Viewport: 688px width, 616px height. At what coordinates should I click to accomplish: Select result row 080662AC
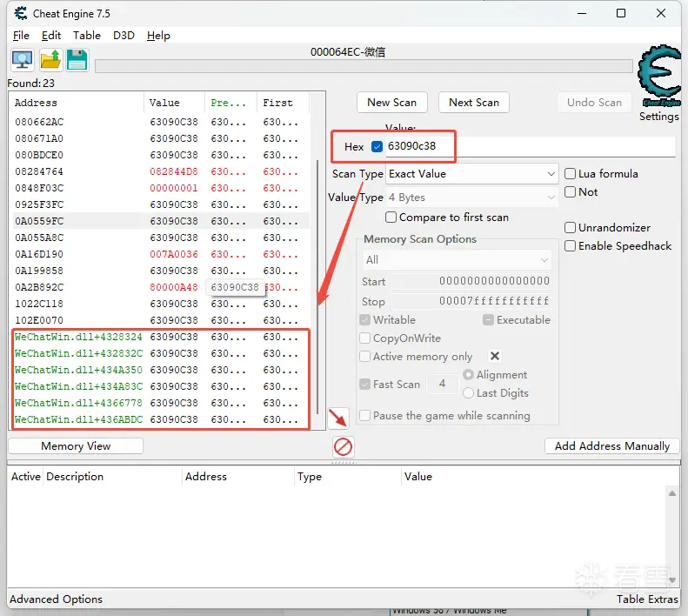pyautogui.click(x=161, y=122)
